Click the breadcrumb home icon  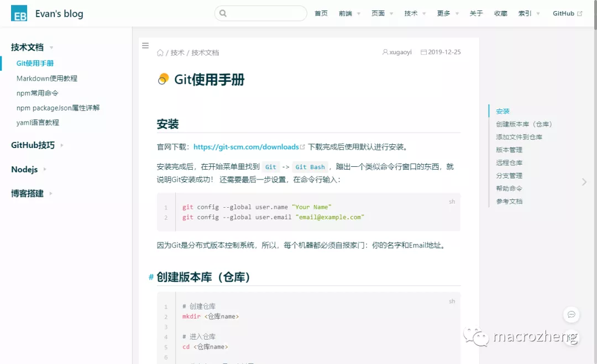[160, 52]
